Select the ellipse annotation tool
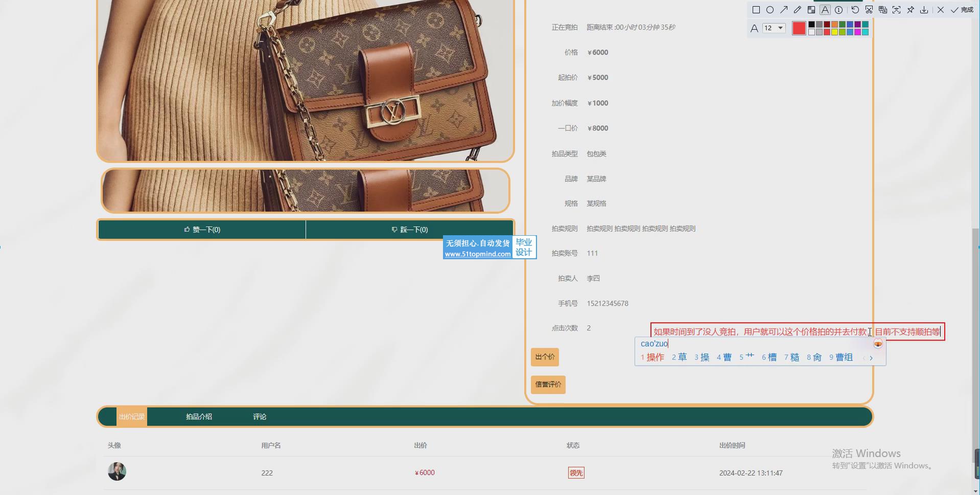The width and height of the screenshot is (980, 495). (770, 10)
